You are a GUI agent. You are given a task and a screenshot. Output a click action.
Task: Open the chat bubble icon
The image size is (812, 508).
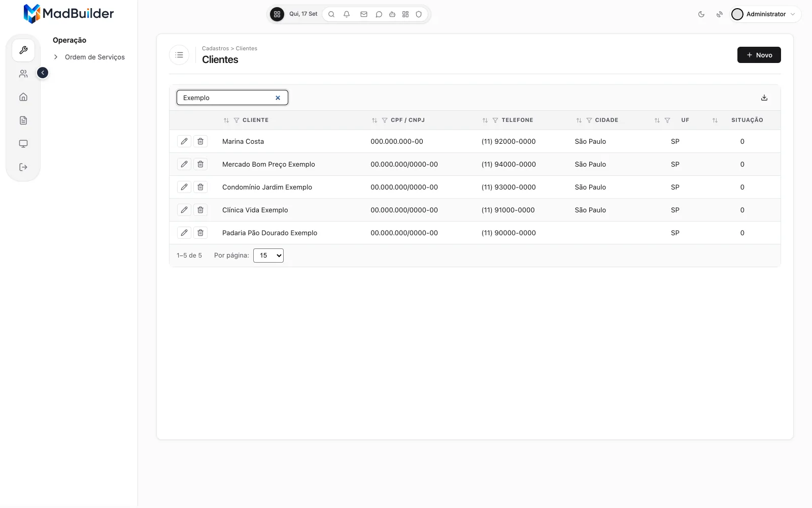click(379, 14)
